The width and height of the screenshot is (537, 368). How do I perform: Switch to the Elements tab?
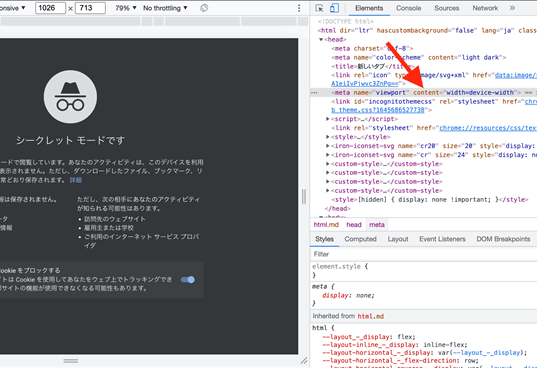[x=369, y=8]
